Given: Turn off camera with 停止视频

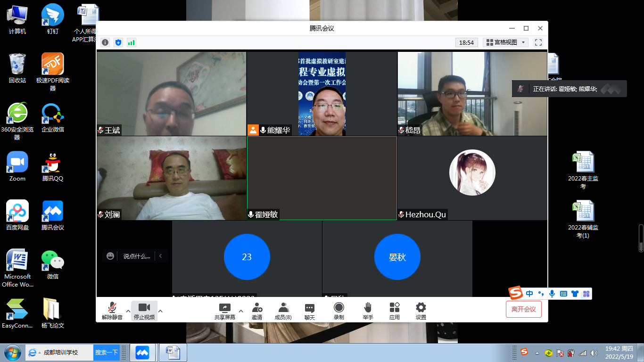Looking at the screenshot, I should click(144, 311).
